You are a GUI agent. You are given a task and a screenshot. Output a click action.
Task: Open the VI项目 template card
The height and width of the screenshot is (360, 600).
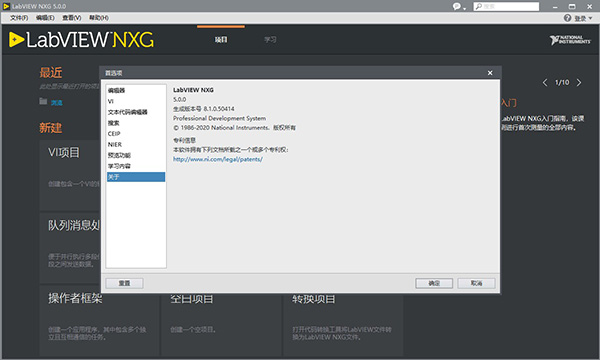tap(70, 175)
